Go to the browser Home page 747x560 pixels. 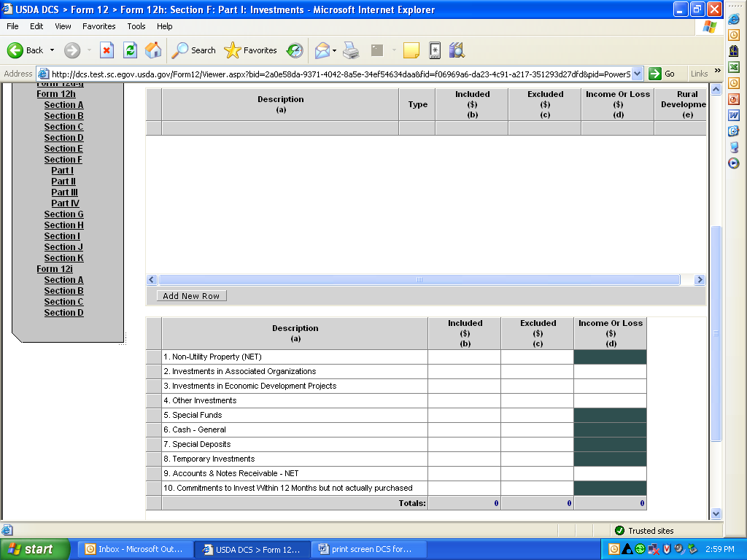(153, 50)
